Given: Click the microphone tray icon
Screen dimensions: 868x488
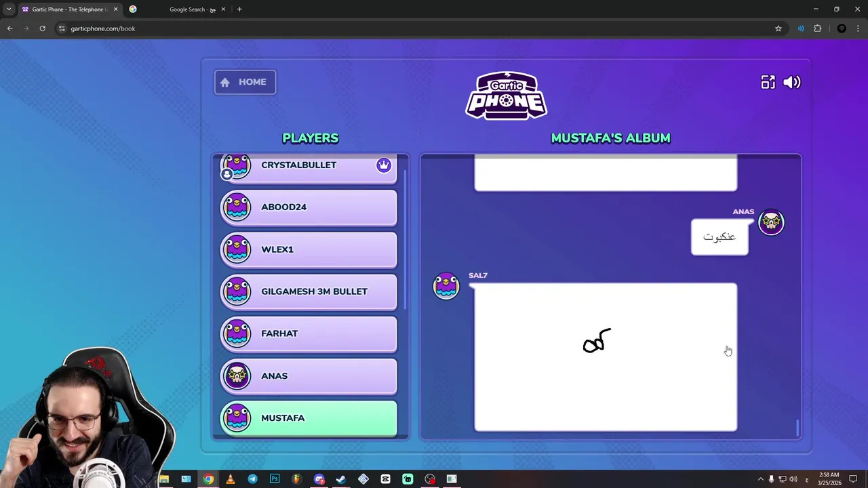Looking at the screenshot, I should pyautogui.click(x=771, y=479).
